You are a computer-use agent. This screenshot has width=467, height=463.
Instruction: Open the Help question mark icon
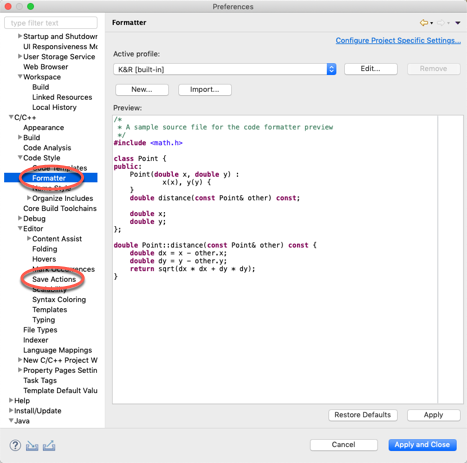[x=15, y=445]
